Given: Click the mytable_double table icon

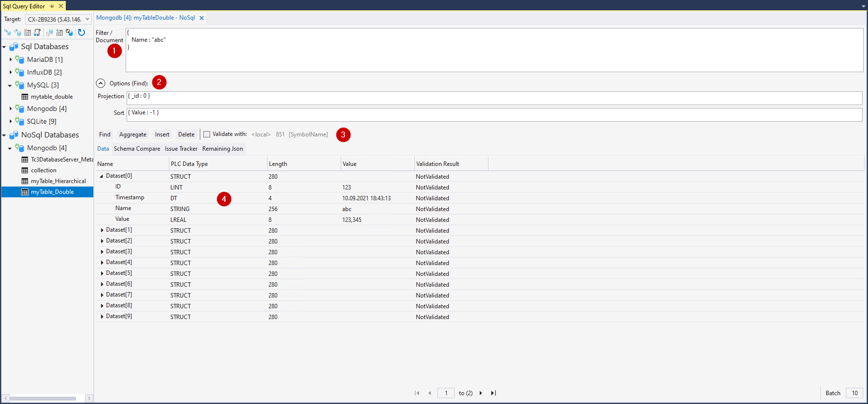Looking at the screenshot, I should point(25,97).
